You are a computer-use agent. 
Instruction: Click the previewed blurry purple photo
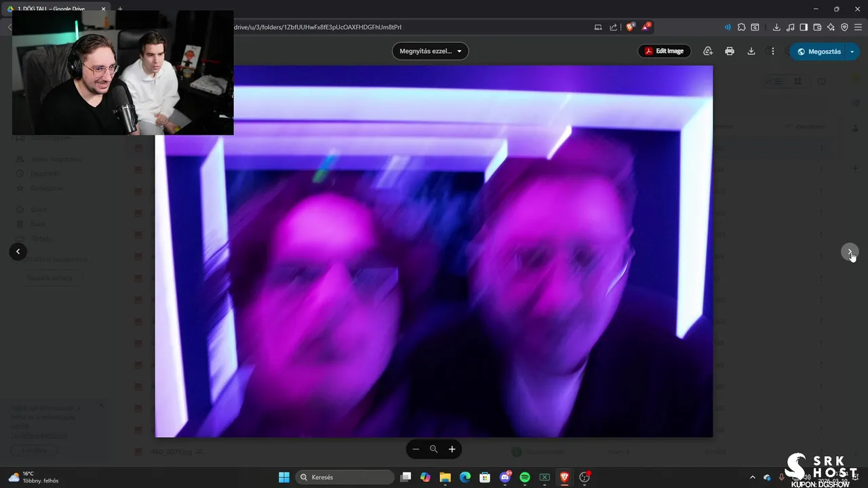click(x=434, y=251)
